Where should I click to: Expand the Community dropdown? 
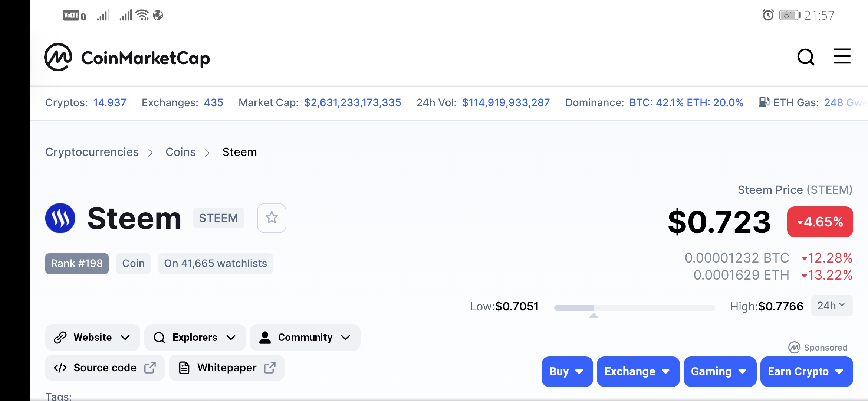click(305, 338)
